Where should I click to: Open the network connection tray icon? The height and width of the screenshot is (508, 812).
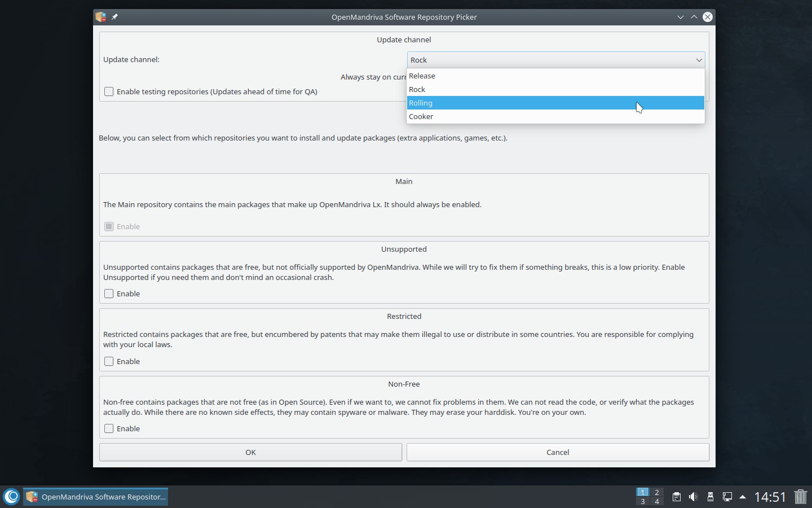(727, 497)
